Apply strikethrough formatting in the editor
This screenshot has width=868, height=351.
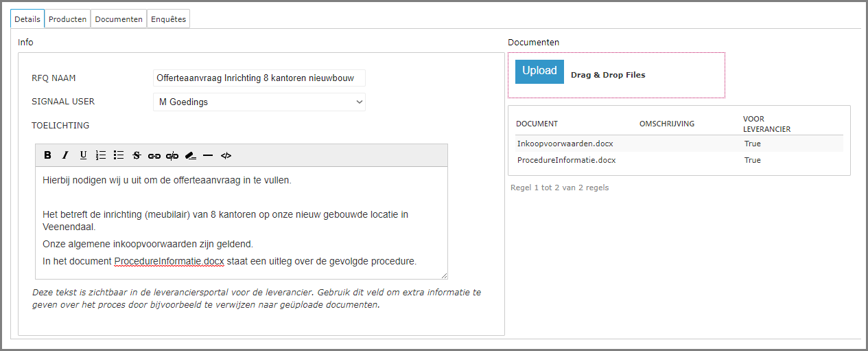[137, 155]
